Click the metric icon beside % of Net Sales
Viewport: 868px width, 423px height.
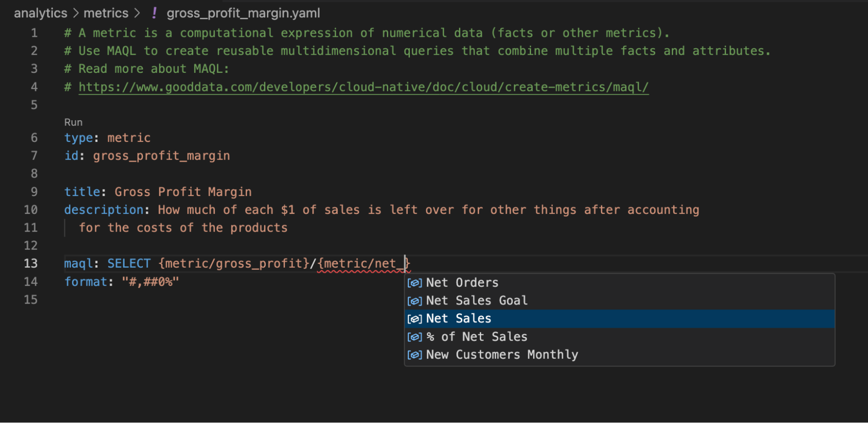tap(415, 337)
